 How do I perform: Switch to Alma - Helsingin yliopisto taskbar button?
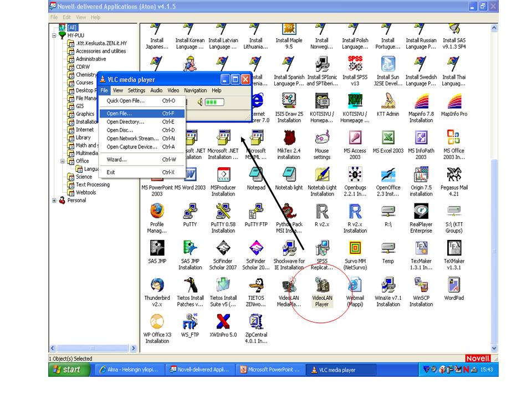tap(129, 370)
